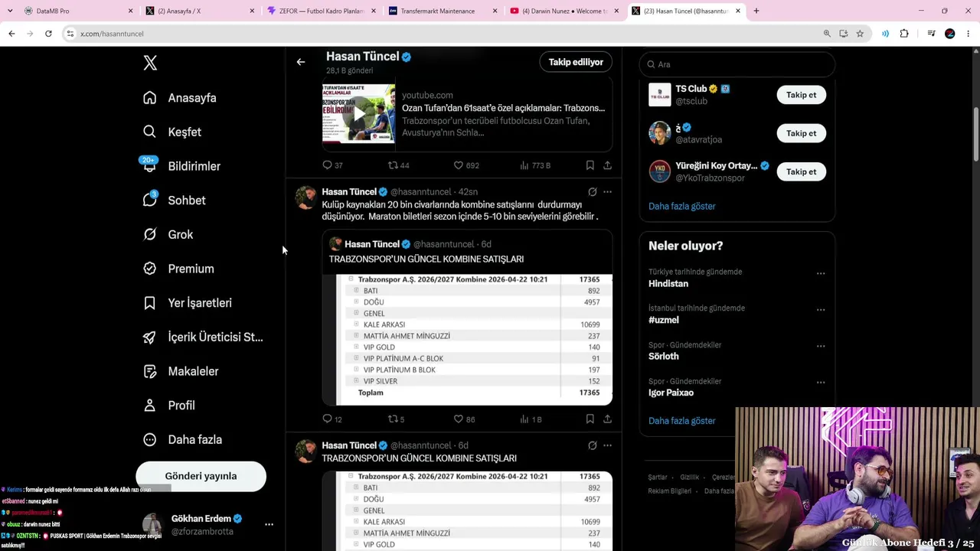
Task: Open options for #uzmel trend
Action: point(821,310)
